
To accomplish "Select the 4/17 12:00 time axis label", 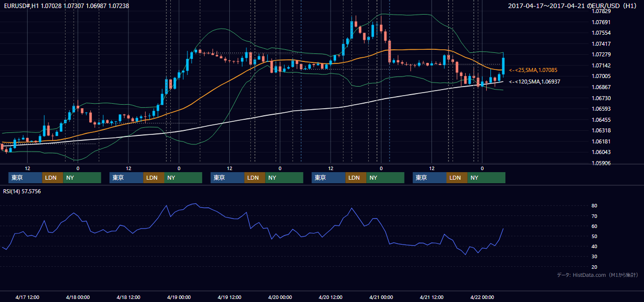I will (28, 297).
